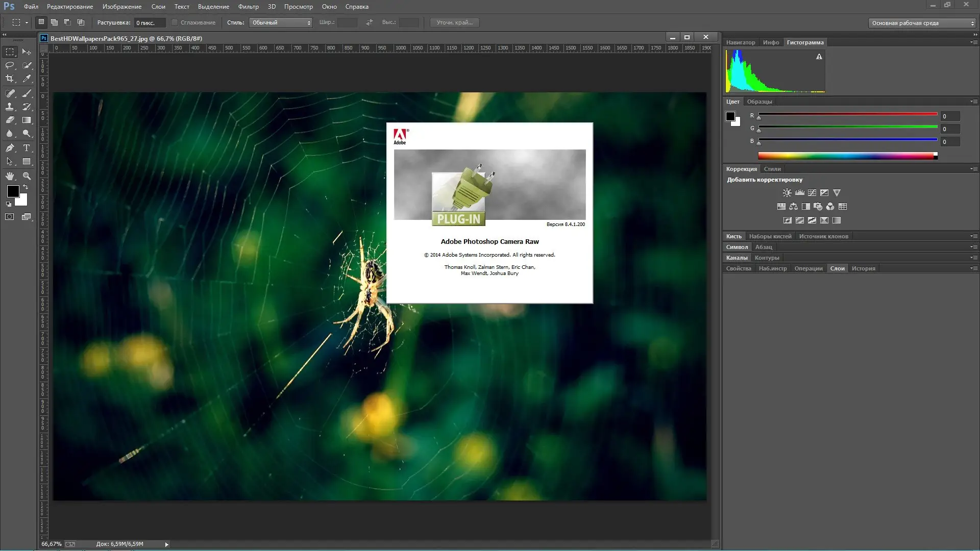Choose the Horizontal Type tool
This screenshot has width=980, height=551.
click(27, 148)
